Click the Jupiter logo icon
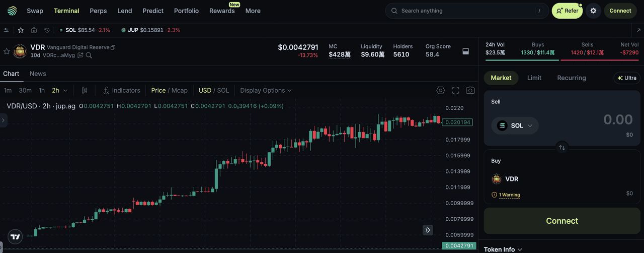Screen dimensions: 644x253 [12, 11]
